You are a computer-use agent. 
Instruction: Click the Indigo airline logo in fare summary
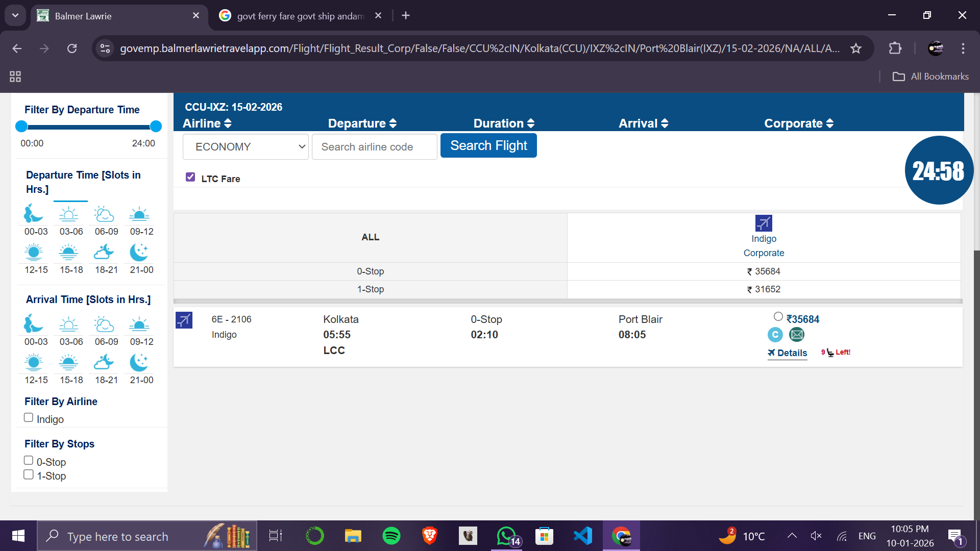pyautogui.click(x=764, y=223)
